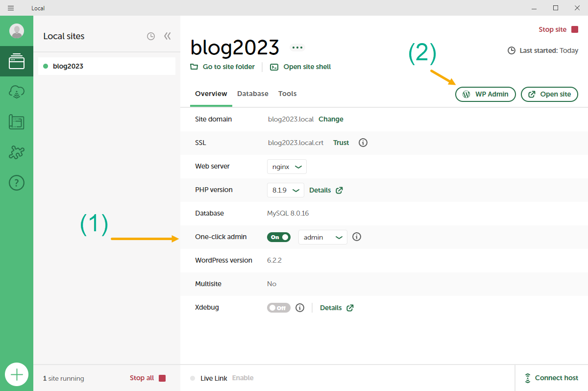Open the PHP version 8.1.9 dropdown
The height and width of the screenshot is (391, 588).
[285, 190]
